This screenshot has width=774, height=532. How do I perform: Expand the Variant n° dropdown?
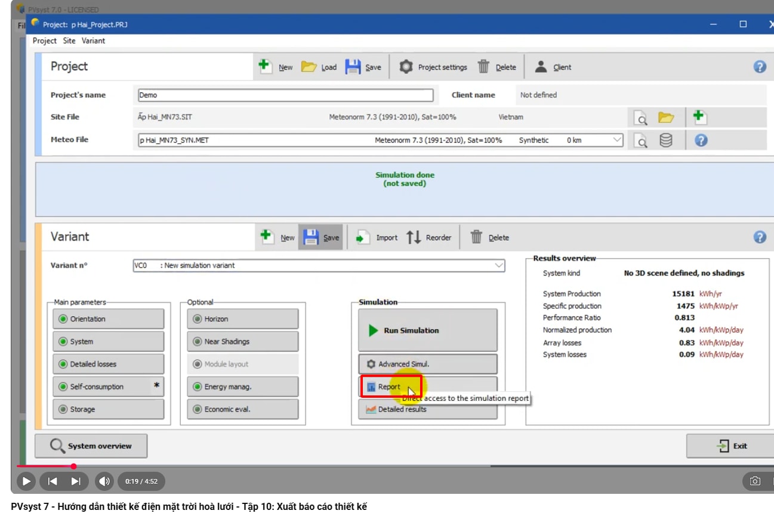pos(499,265)
